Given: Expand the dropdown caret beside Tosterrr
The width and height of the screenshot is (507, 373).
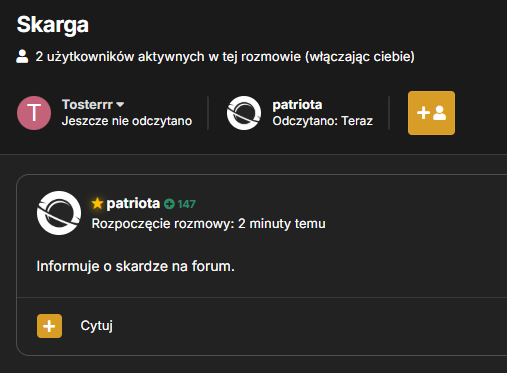Looking at the screenshot, I should [120, 105].
